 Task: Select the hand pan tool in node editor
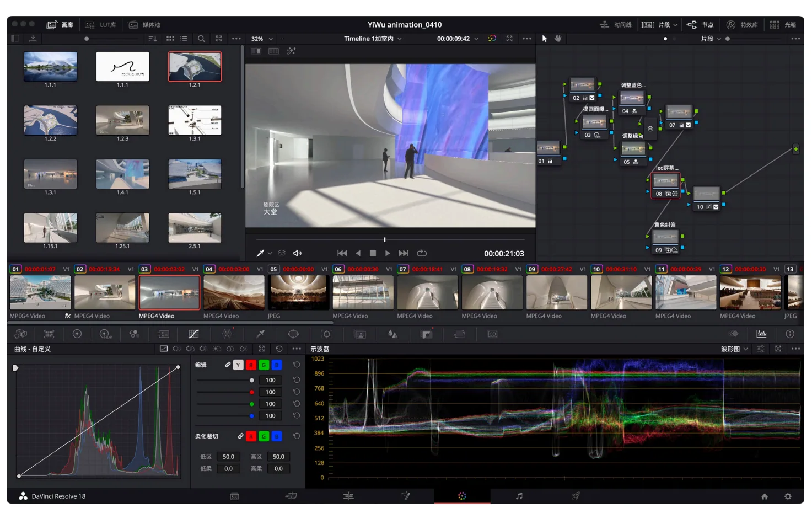pos(558,39)
